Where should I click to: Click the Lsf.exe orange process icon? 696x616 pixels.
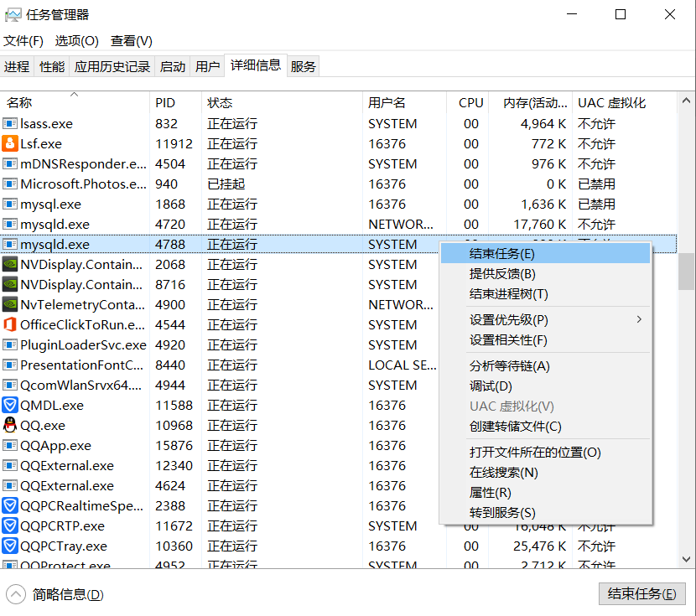click(x=10, y=143)
